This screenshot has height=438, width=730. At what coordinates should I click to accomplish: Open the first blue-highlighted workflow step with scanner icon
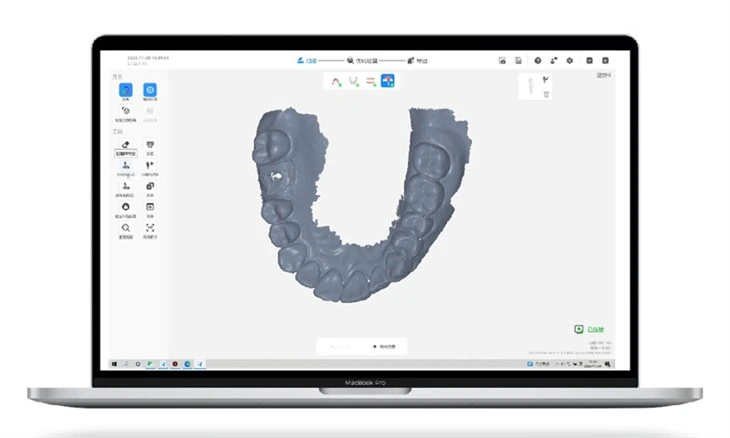[307, 61]
